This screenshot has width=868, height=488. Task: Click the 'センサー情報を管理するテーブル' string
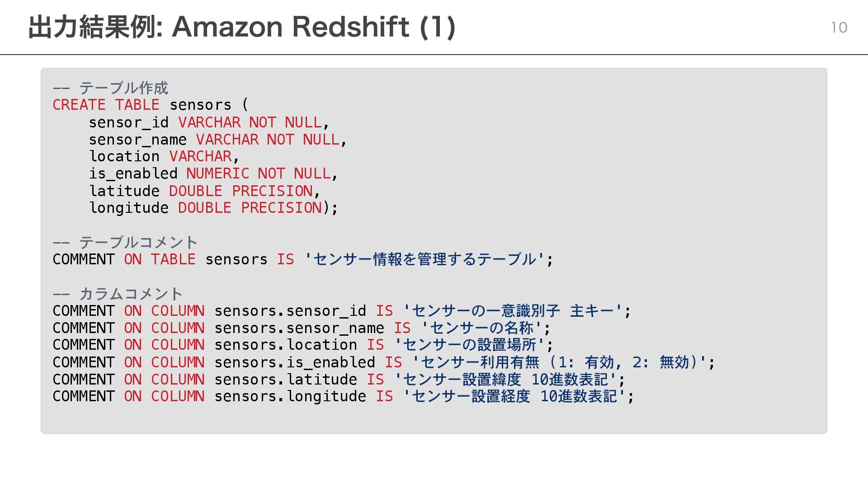pyautogui.click(x=425, y=259)
